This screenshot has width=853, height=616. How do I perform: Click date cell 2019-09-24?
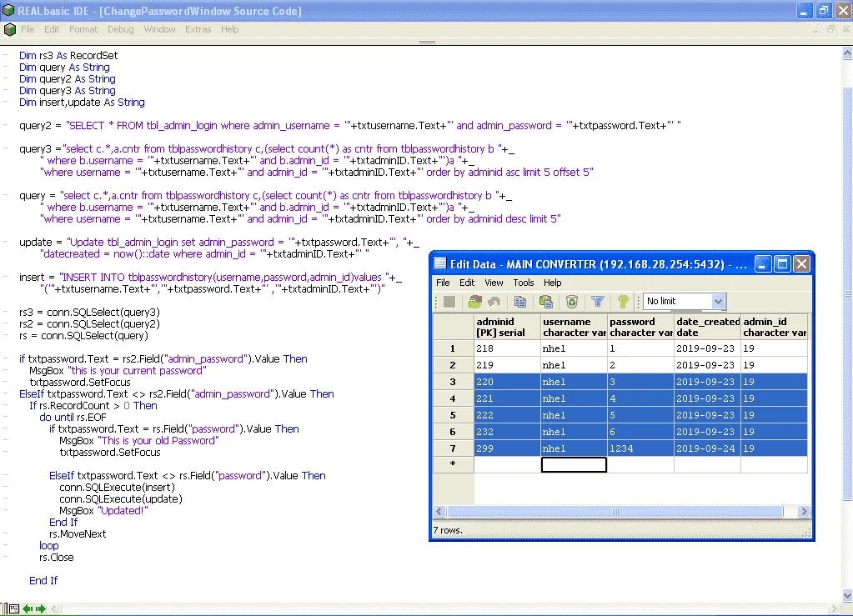(708, 448)
